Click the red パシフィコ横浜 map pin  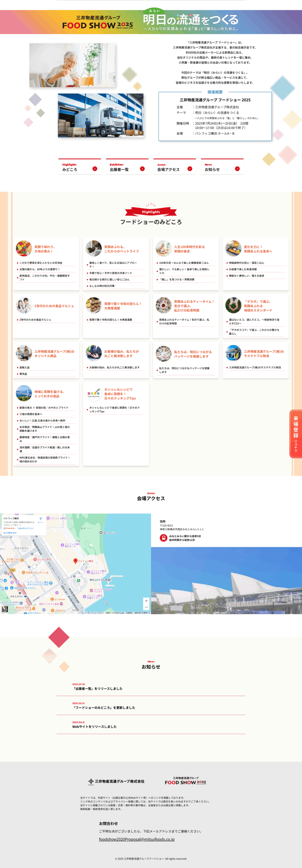[x=75, y=561]
